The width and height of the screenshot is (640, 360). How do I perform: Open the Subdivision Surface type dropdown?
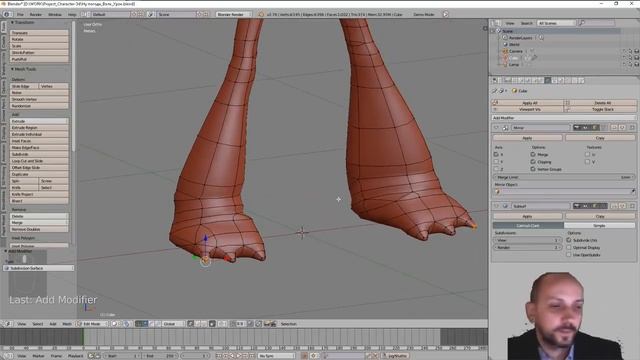(38, 268)
